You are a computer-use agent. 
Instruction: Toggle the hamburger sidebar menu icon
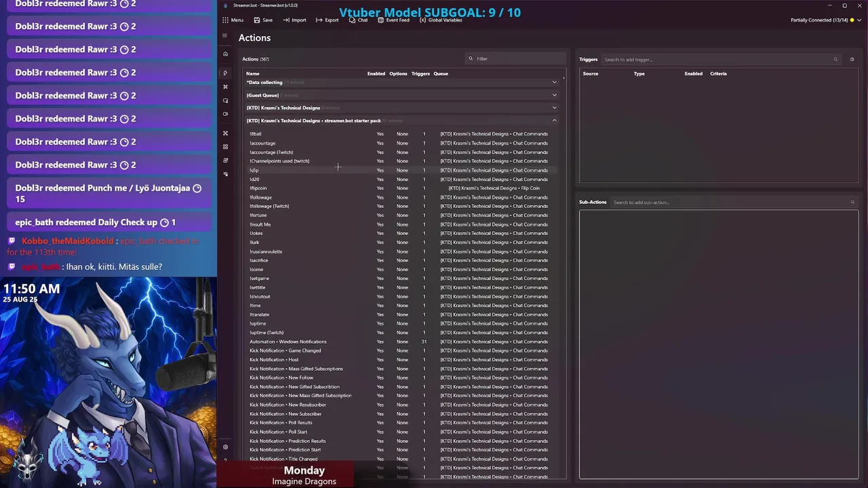coord(225,35)
